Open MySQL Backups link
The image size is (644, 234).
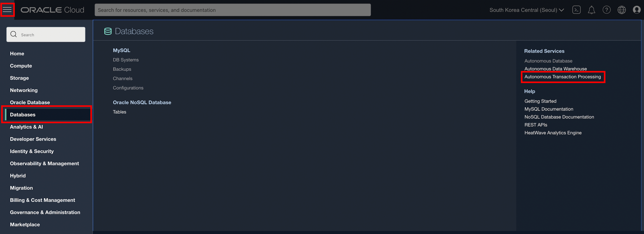pyautogui.click(x=122, y=69)
